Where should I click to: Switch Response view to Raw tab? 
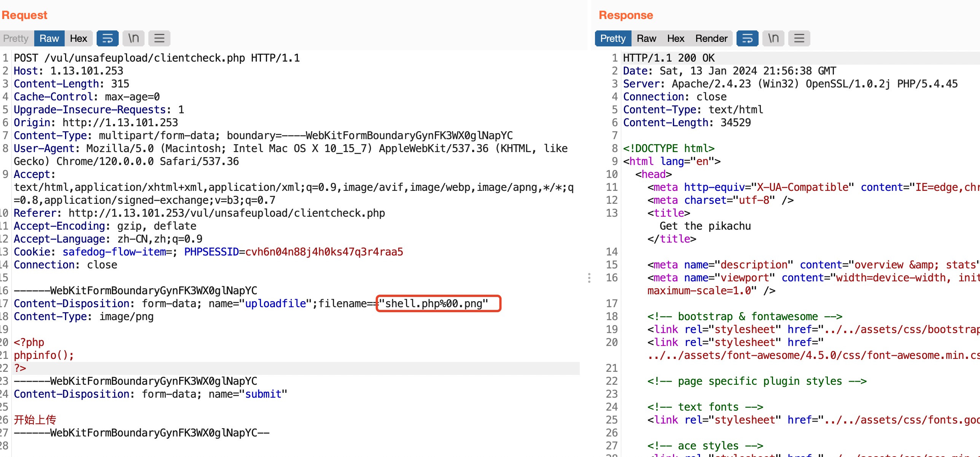(x=646, y=38)
